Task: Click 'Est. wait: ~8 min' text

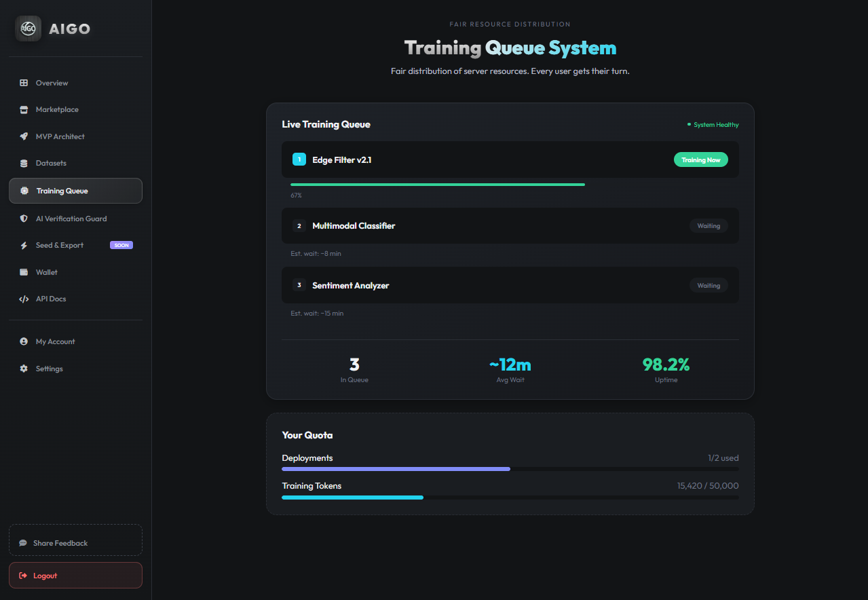Action: (x=316, y=254)
